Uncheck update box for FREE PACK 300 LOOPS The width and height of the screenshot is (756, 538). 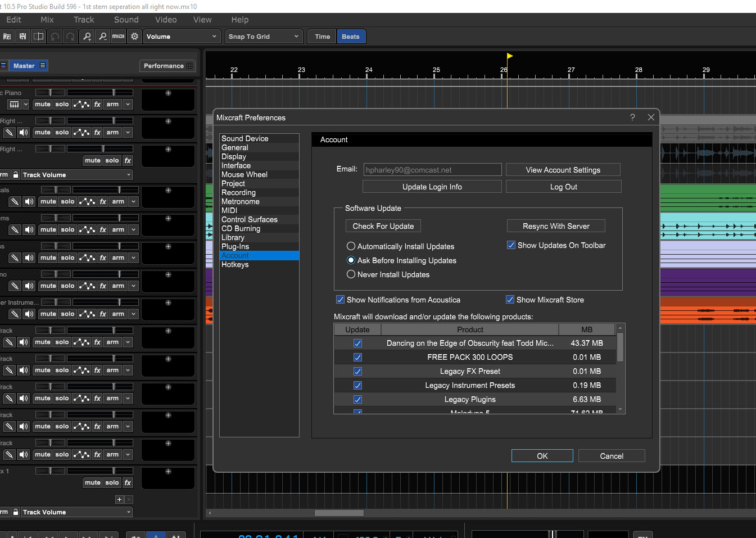coord(357,358)
